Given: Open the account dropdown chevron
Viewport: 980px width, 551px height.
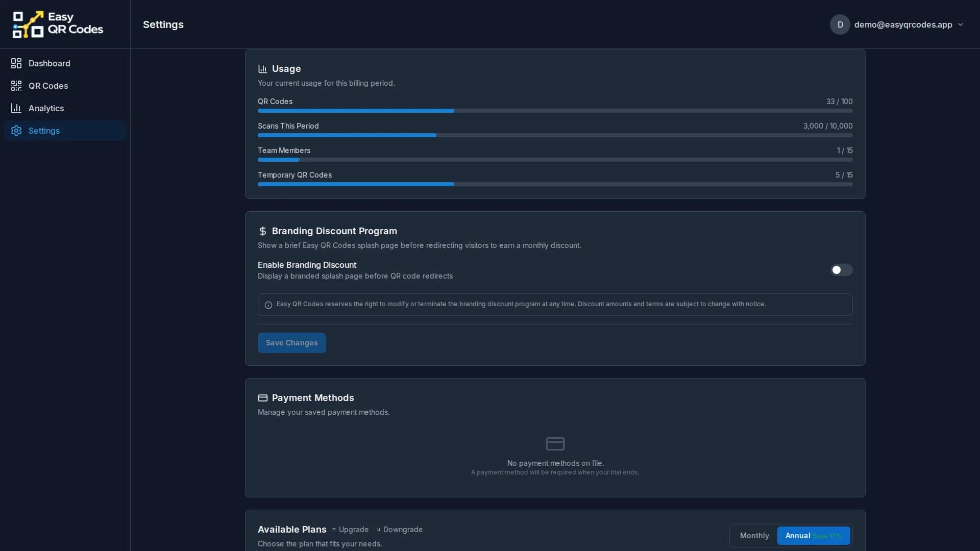Looking at the screenshot, I should tap(961, 24).
